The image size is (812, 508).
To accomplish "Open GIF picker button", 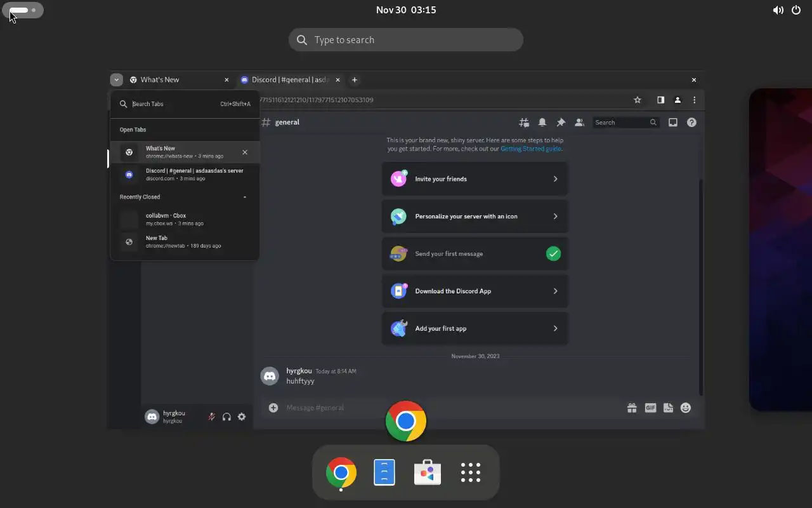I will [x=650, y=408].
